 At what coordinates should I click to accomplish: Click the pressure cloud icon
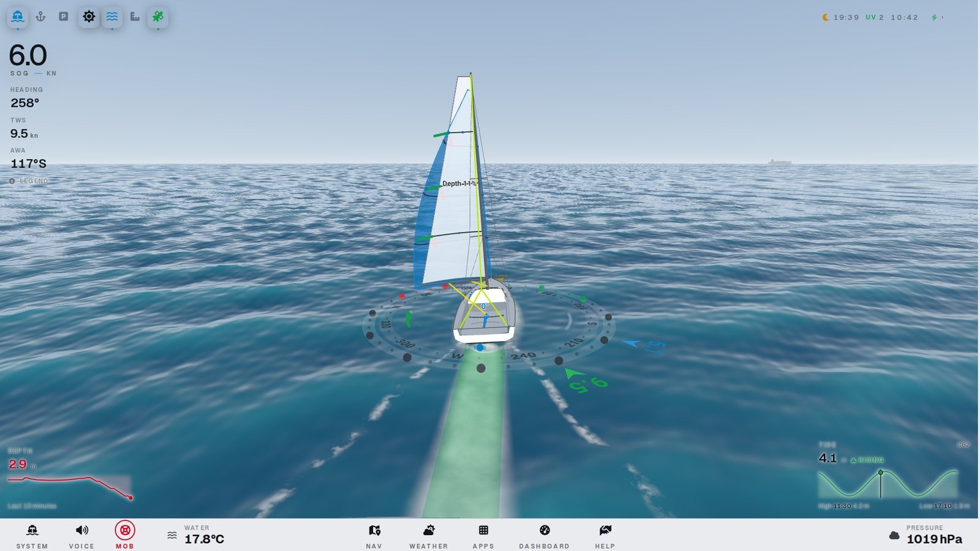(x=894, y=536)
